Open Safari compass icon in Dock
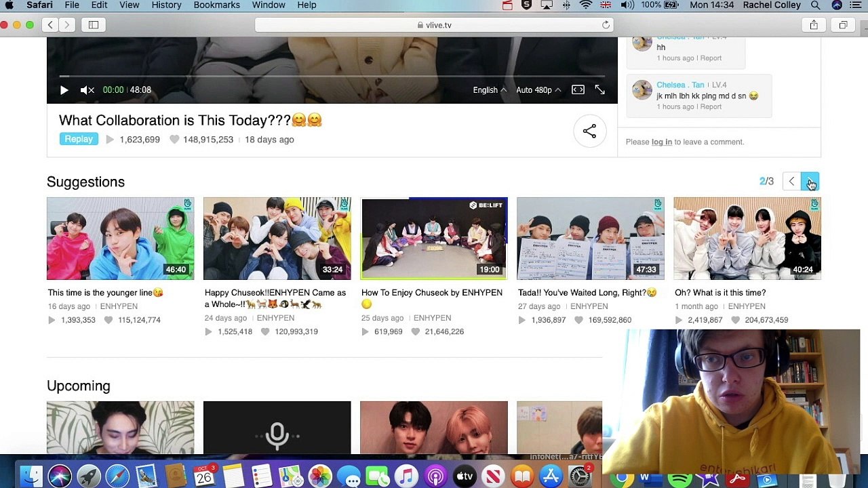The width and height of the screenshot is (868, 488). pyautogui.click(x=117, y=476)
